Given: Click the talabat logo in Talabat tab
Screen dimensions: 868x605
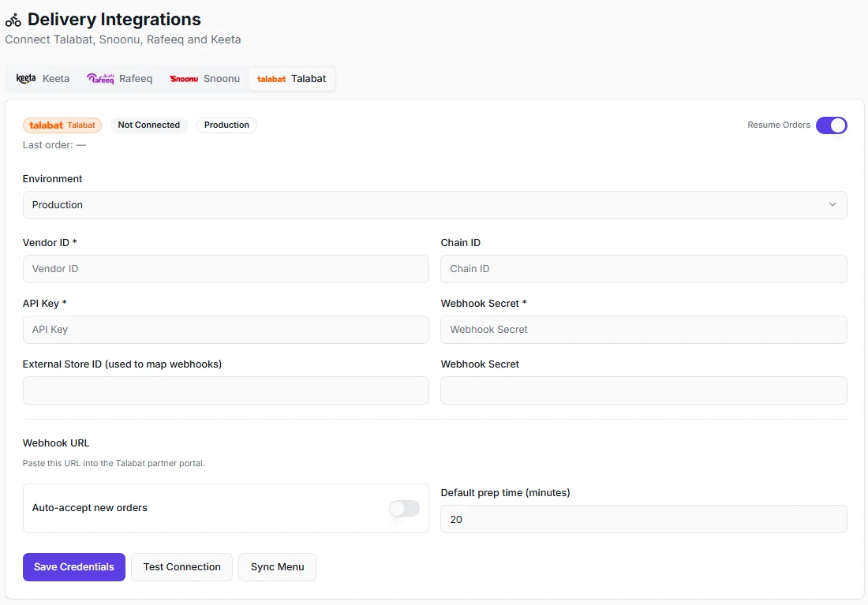Looking at the screenshot, I should point(271,79).
